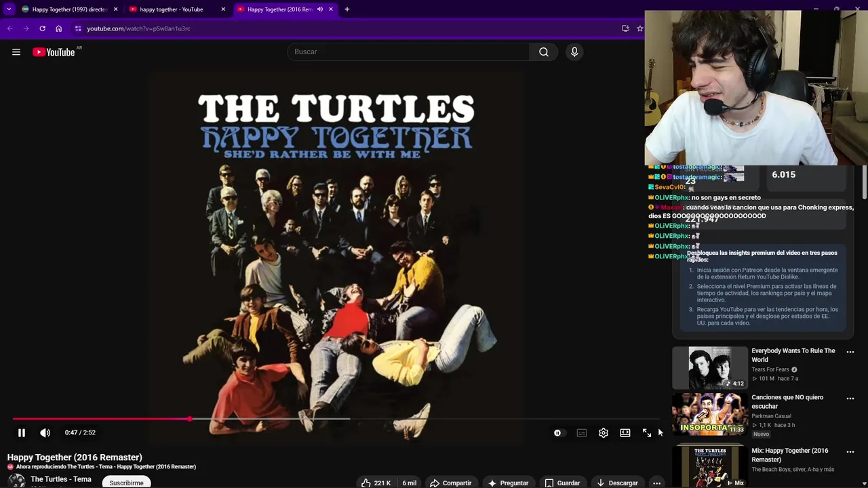The image size is (868, 488).
Task: Open The Turtles - Tema channel name
Action: tap(61, 479)
